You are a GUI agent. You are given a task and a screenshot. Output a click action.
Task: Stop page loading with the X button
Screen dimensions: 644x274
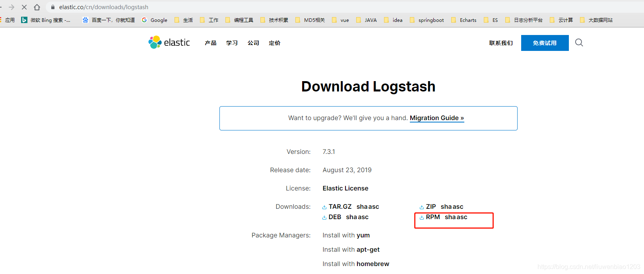pos(24,7)
